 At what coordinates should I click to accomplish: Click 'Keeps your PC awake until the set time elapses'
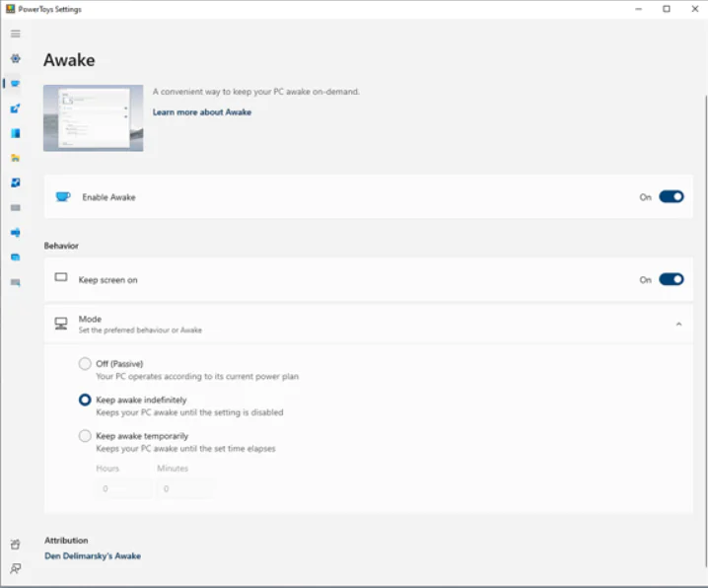click(x=185, y=449)
